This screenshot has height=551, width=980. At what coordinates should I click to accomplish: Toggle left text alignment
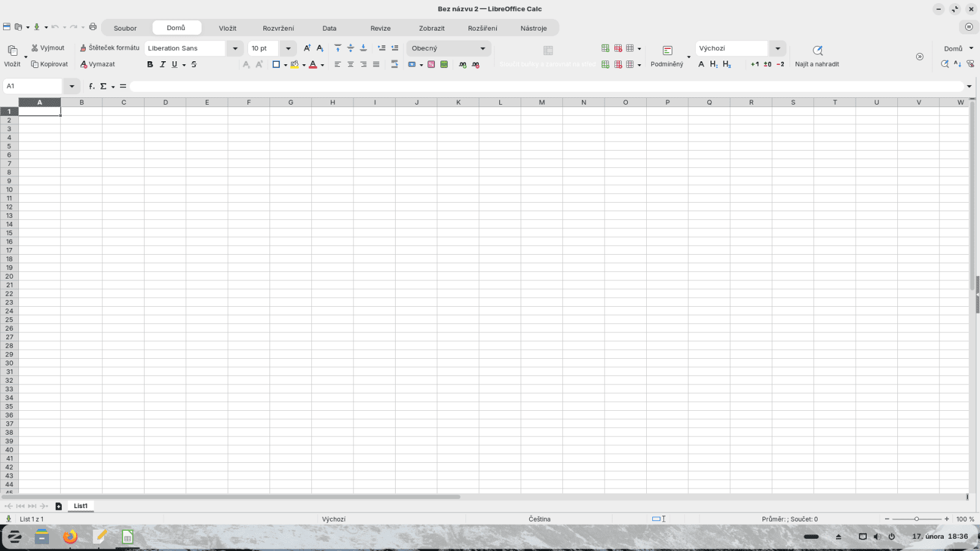click(337, 64)
